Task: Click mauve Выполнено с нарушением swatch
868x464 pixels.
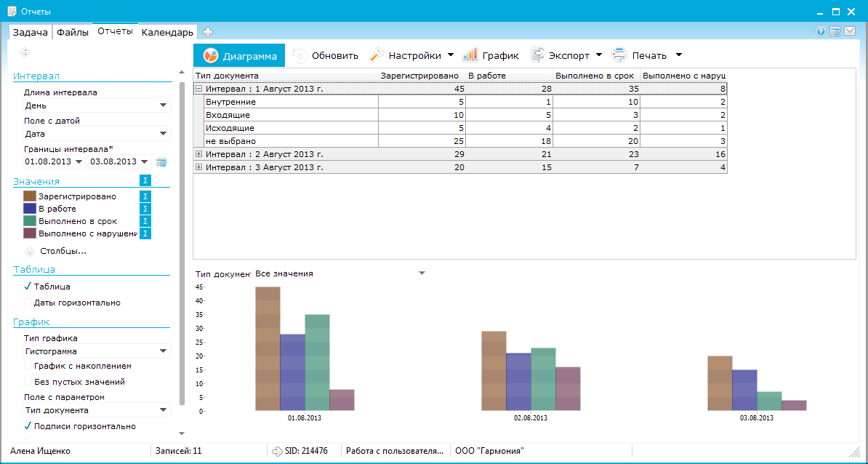Action: point(30,233)
